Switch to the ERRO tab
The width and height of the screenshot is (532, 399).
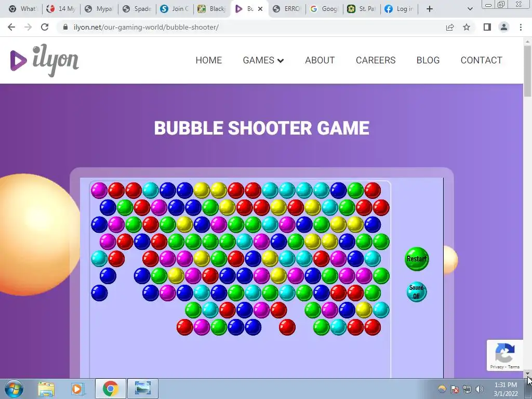click(287, 9)
